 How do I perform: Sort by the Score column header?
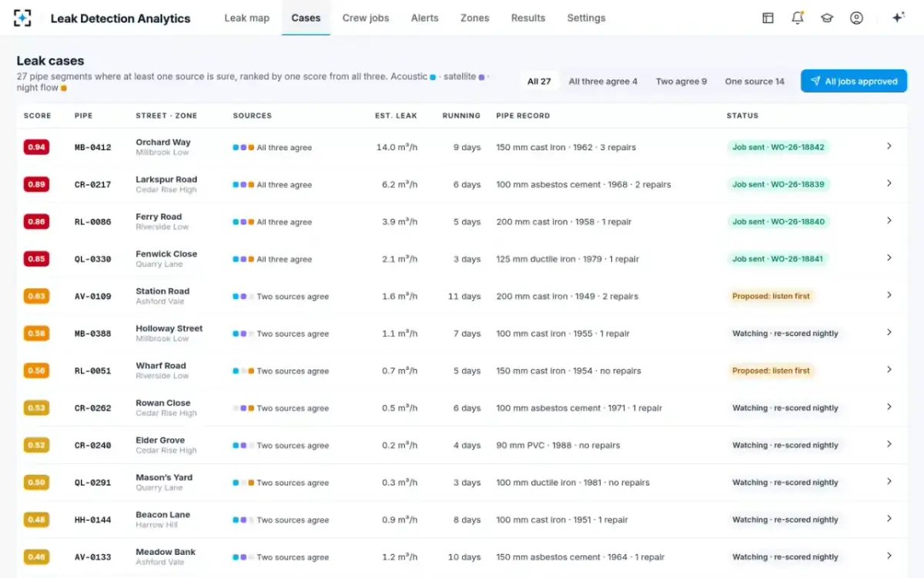[x=38, y=116]
